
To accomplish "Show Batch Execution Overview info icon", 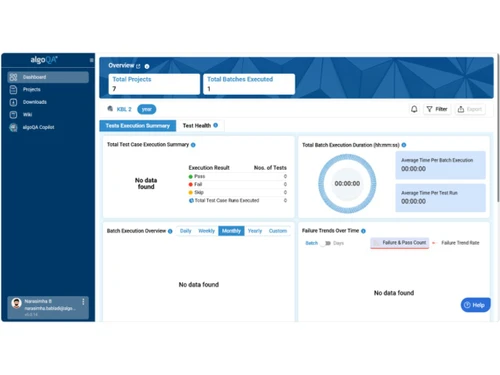I will [x=170, y=231].
